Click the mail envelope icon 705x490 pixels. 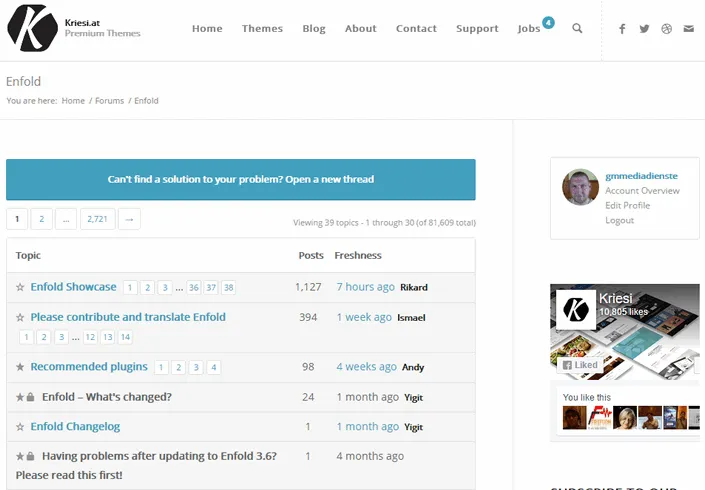[x=688, y=29]
